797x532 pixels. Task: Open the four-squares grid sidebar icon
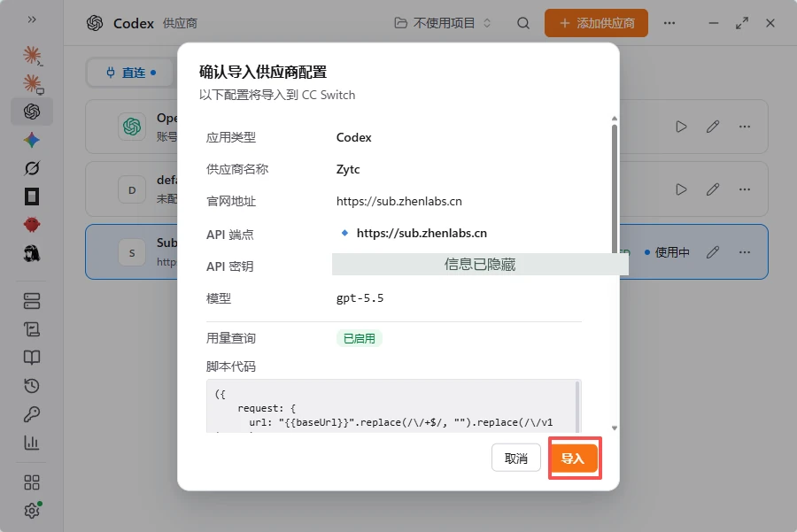[x=32, y=482]
